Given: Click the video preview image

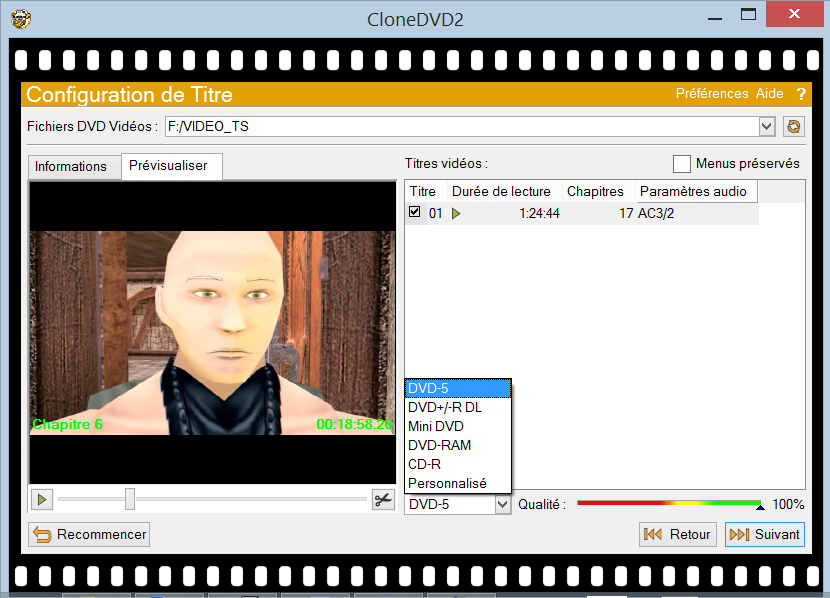Looking at the screenshot, I should 212,332.
